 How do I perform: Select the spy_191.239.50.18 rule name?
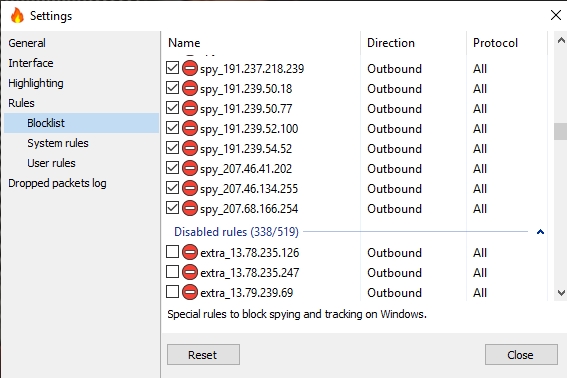click(x=246, y=89)
